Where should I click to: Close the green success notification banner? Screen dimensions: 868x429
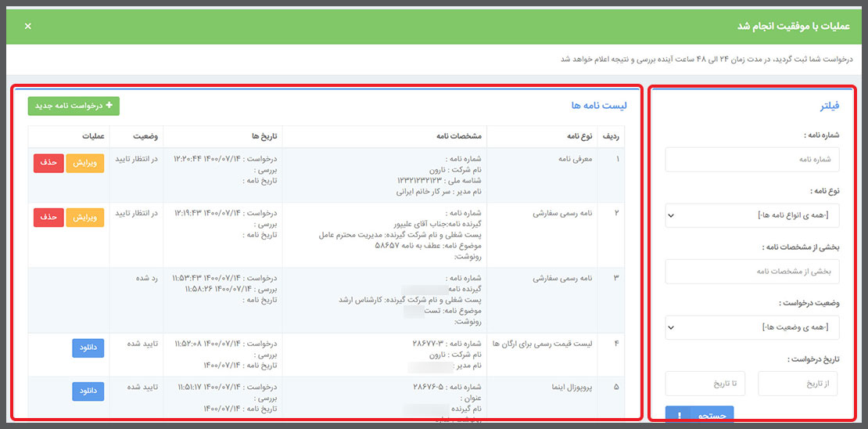click(x=28, y=26)
